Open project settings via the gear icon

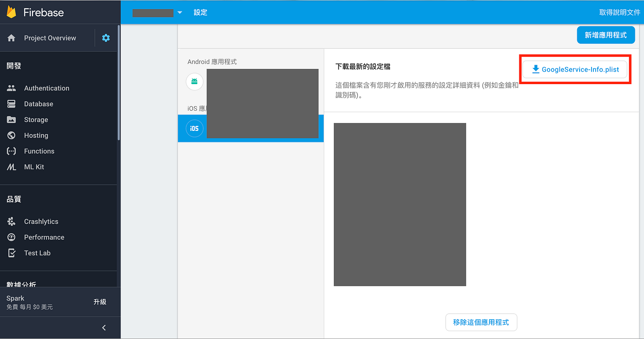click(105, 38)
